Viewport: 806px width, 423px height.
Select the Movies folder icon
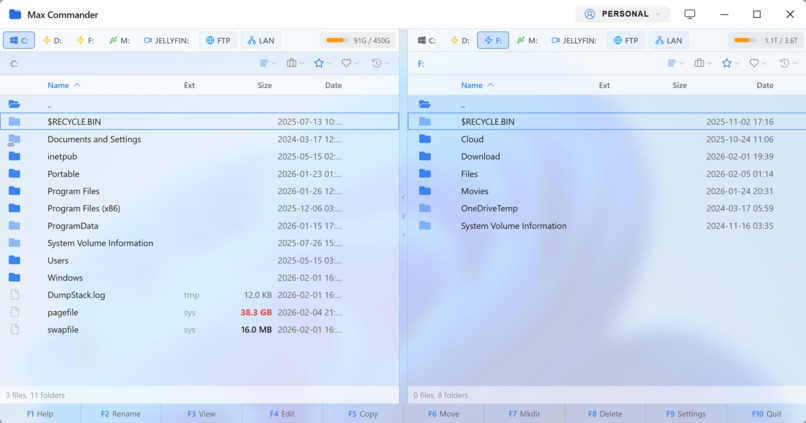pyautogui.click(x=425, y=191)
